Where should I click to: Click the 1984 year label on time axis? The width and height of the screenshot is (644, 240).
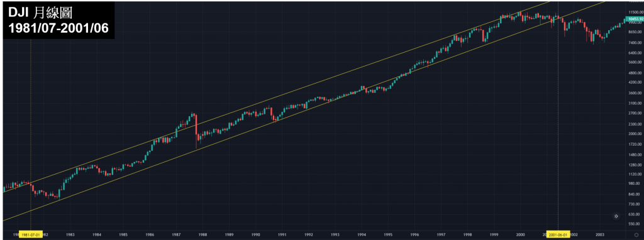(96, 235)
